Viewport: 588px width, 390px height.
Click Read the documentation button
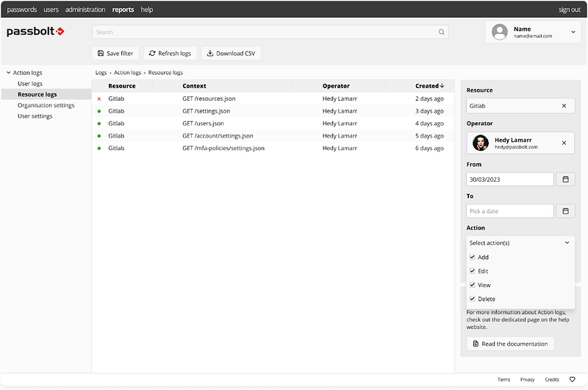[x=510, y=344]
